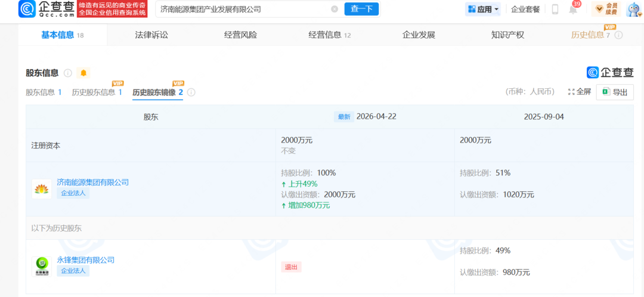Open the 永锋集团有限公司 shareholder link
Image resolution: width=644 pixels, height=297 pixels.
point(85,259)
